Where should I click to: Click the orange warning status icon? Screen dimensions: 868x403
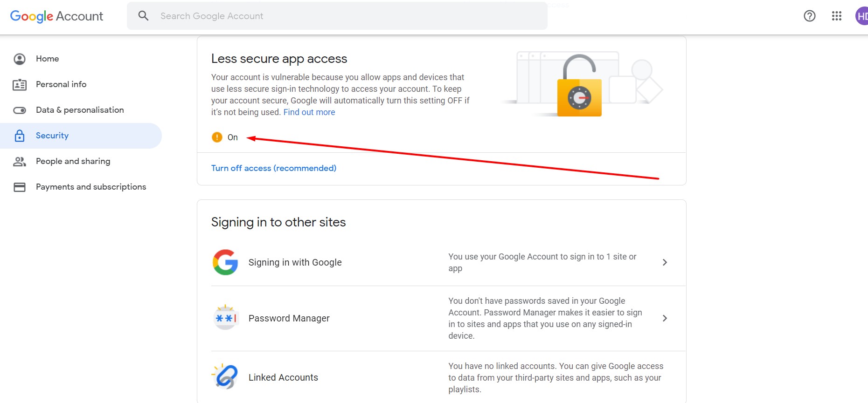point(217,137)
